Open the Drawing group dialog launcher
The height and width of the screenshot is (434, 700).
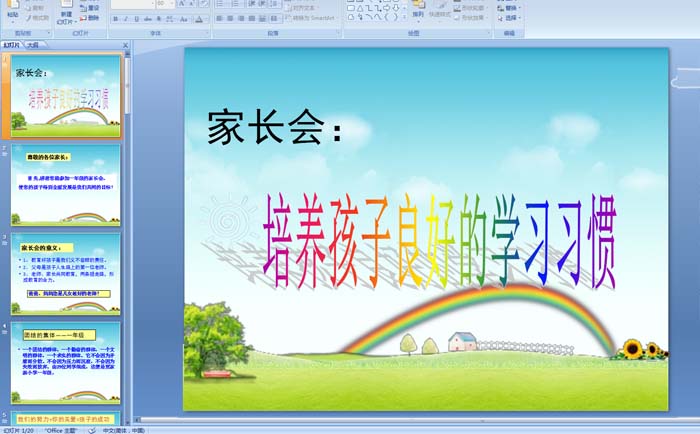click(489, 33)
